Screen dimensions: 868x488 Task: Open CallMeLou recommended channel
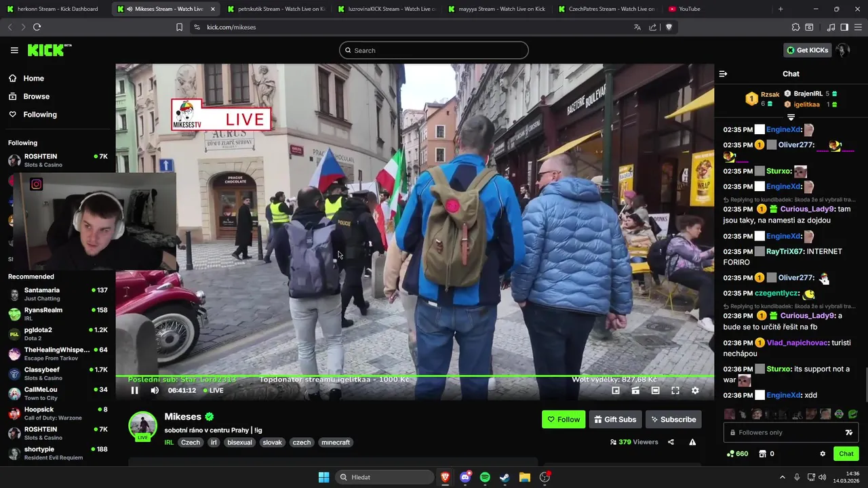58,393
